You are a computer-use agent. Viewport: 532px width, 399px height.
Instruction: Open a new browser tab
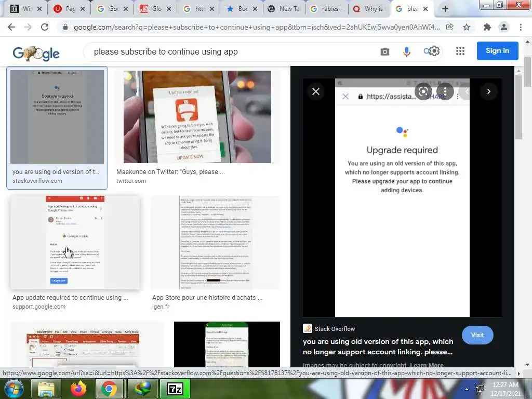click(445, 9)
